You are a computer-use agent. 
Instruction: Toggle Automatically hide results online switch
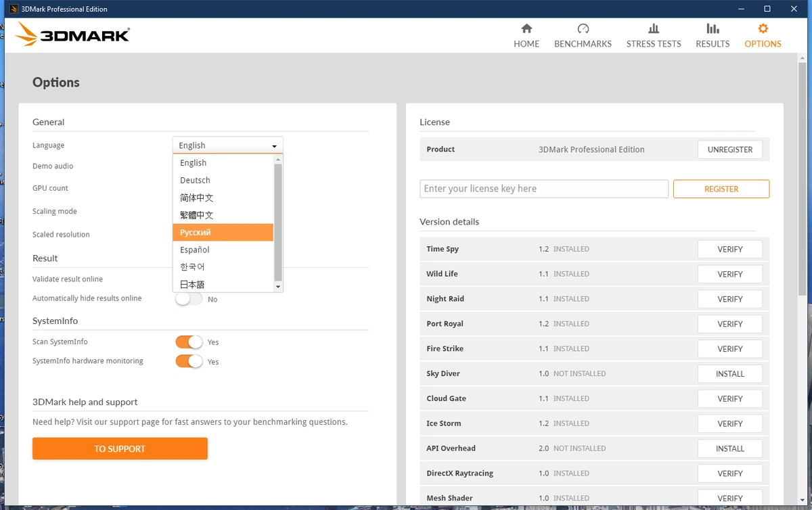[x=189, y=299]
